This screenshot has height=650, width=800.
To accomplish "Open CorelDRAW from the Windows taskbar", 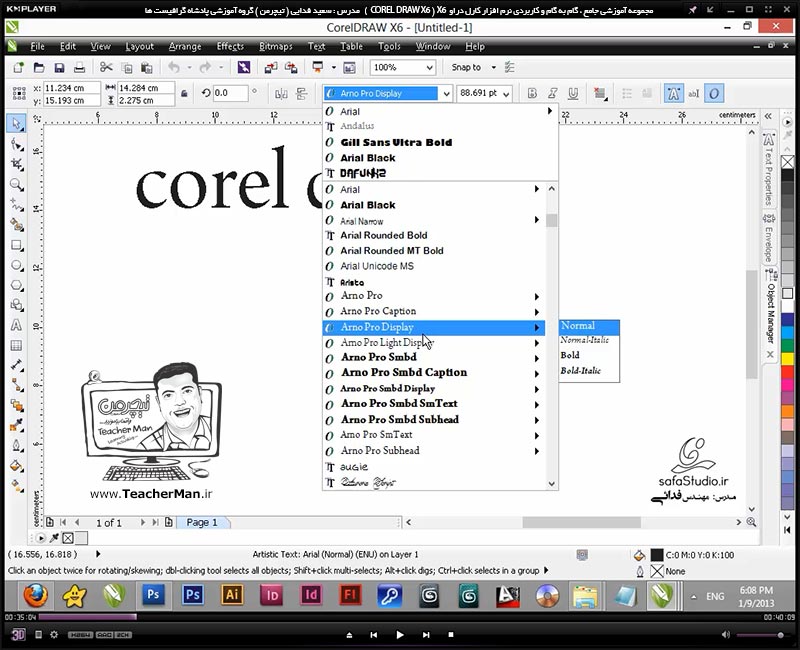I will [x=661, y=595].
